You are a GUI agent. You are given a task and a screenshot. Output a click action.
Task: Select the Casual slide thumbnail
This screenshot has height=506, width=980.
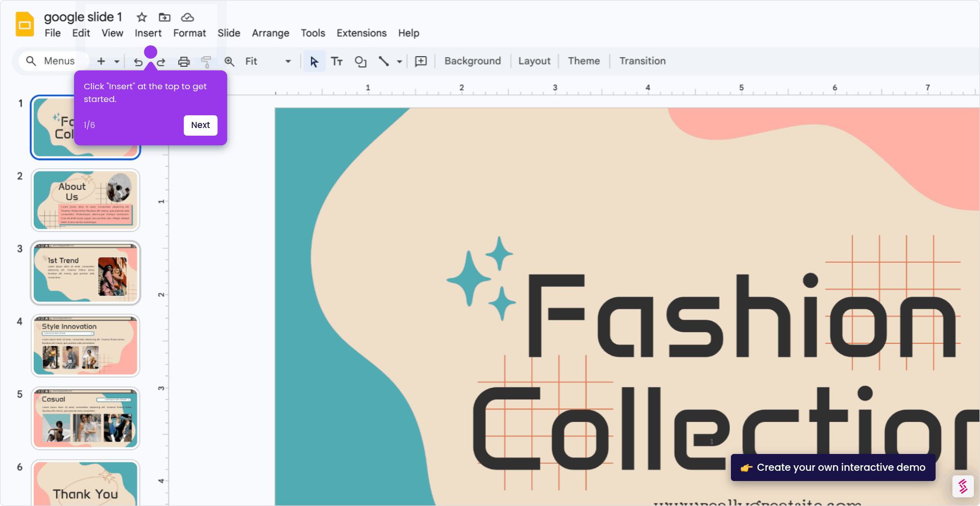85,419
